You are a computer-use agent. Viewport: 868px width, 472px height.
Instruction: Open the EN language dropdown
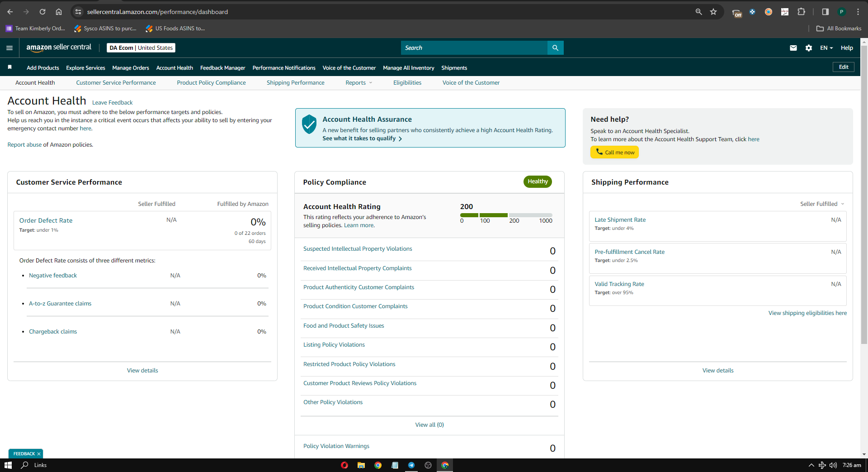pyautogui.click(x=826, y=48)
